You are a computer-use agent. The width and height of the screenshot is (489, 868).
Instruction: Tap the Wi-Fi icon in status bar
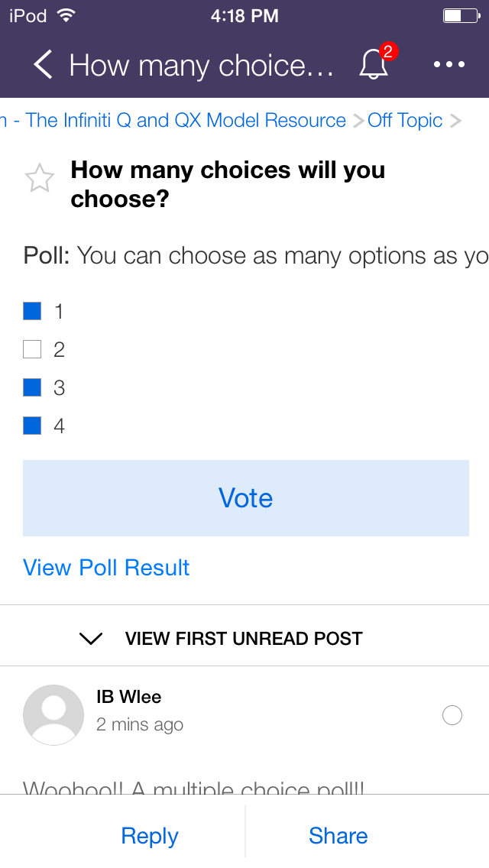coord(66,15)
